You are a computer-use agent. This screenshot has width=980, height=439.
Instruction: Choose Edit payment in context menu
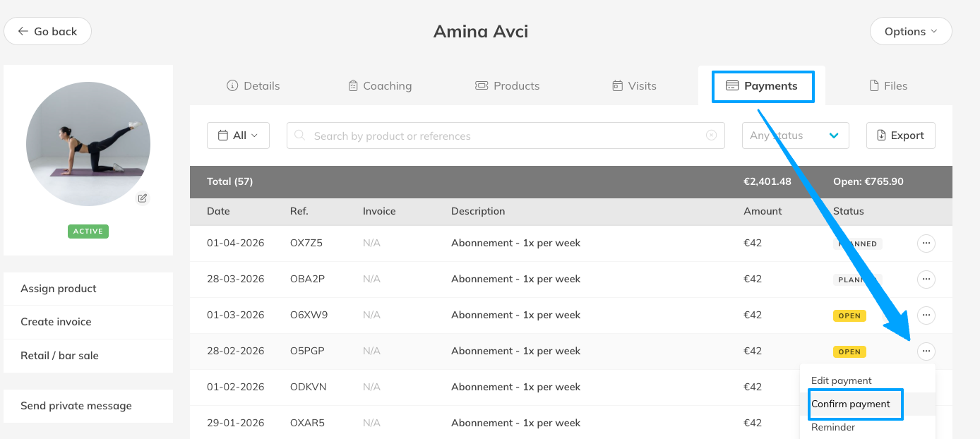(x=842, y=380)
